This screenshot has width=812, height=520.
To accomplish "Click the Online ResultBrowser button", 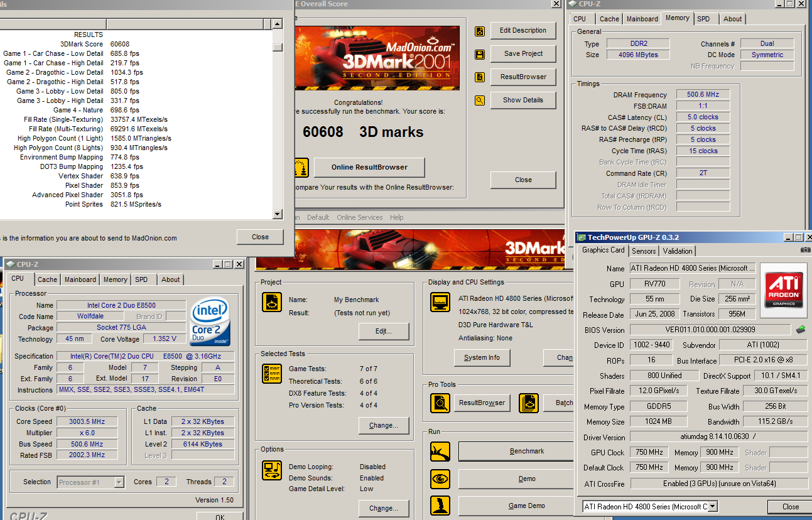I will pyautogui.click(x=369, y=167).
